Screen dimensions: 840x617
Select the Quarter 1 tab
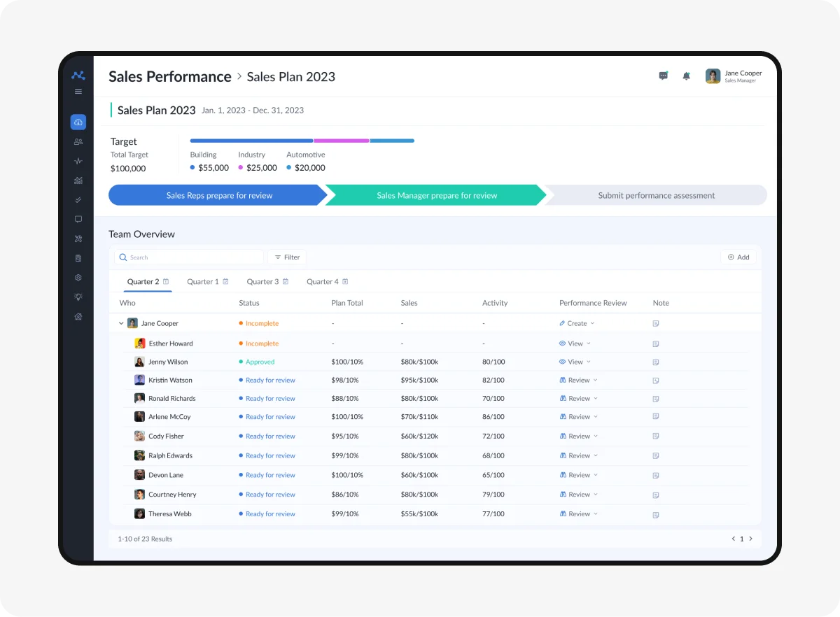tap(207, 282)
